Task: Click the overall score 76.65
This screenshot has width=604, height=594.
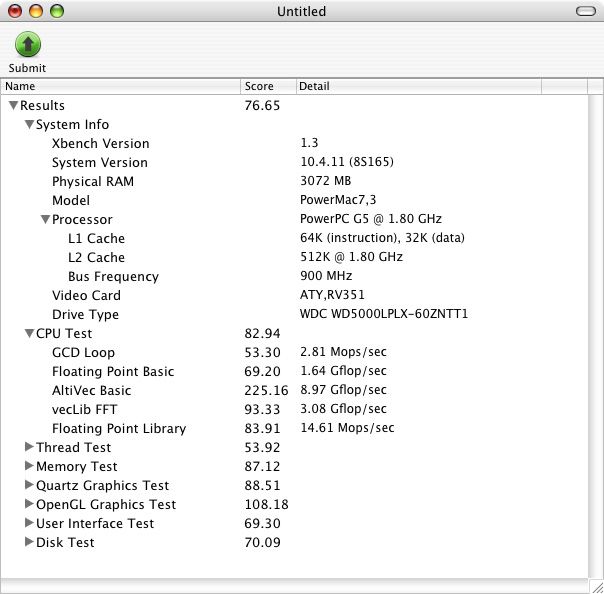Action: (262, 106)
